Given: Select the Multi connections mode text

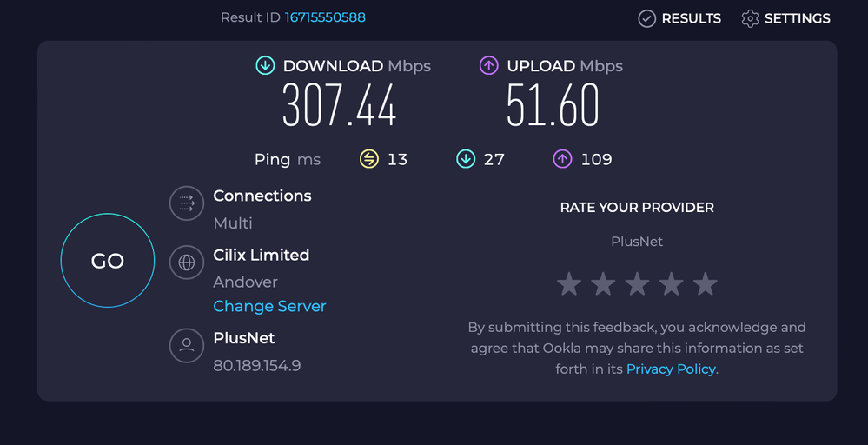Looking at the screenshot, I should pos(233,223).
